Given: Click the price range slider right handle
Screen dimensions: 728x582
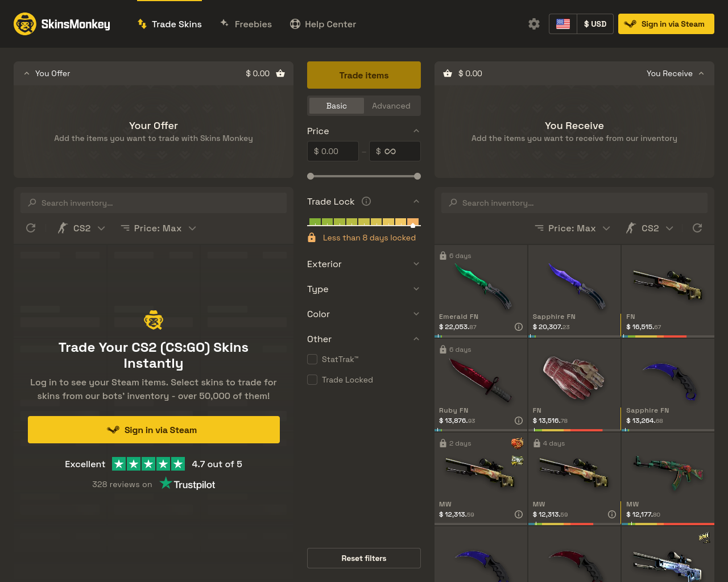Looking at the screenshot, I should [x=417, y=176].
